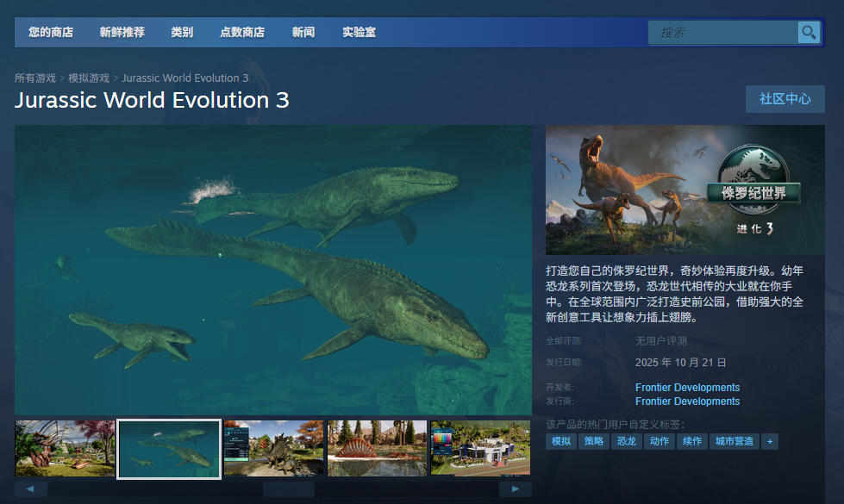The height and width of the screenshot is (504, 844).
Task: Go to the 点数商店 tab
Action: pos(242,33)
